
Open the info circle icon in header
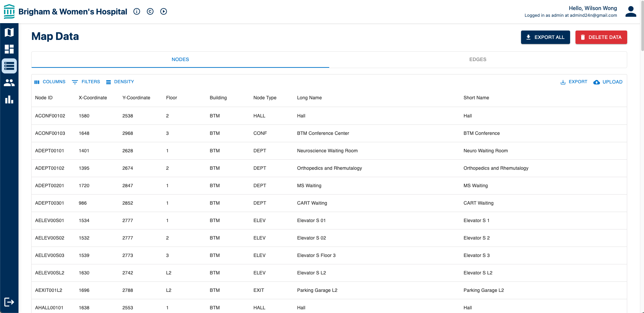pos(137,11)
